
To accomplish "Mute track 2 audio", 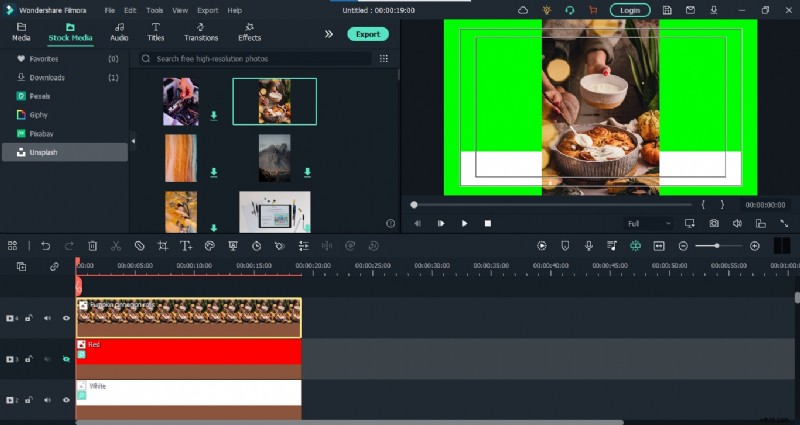I will [47, 400].
